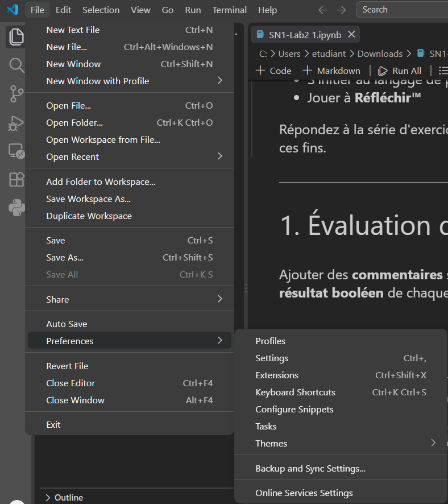Open the Selection menu
This screenshot has height=504, width=448.
[x=101, y=10]
